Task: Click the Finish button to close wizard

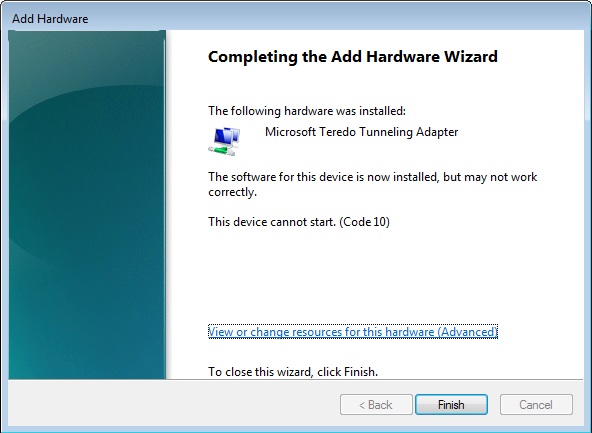Action: click(x=451, y=405)
